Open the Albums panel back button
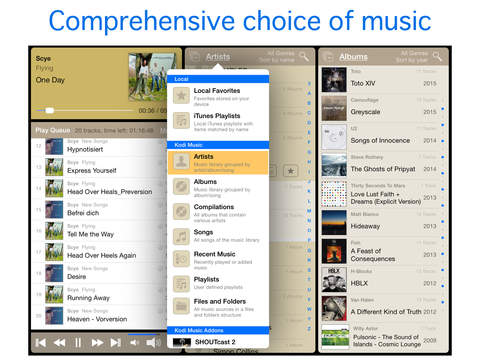Screen dimensions: 480x360 [329, 57]
